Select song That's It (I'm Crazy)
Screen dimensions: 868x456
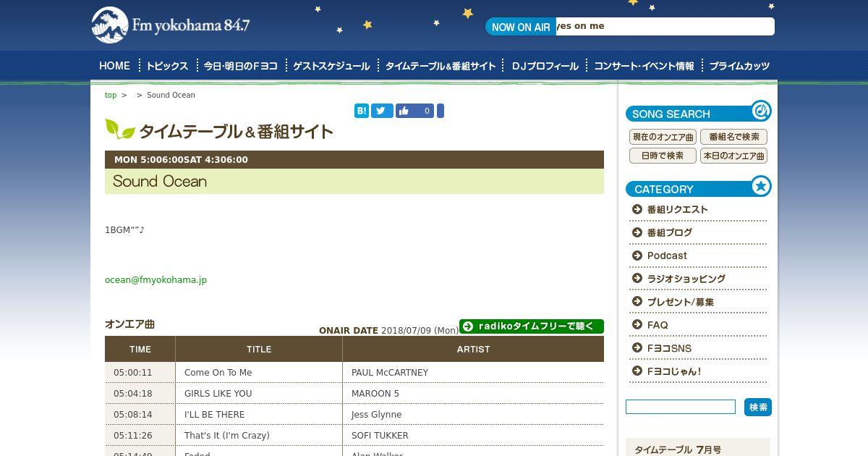coord(227,436)
